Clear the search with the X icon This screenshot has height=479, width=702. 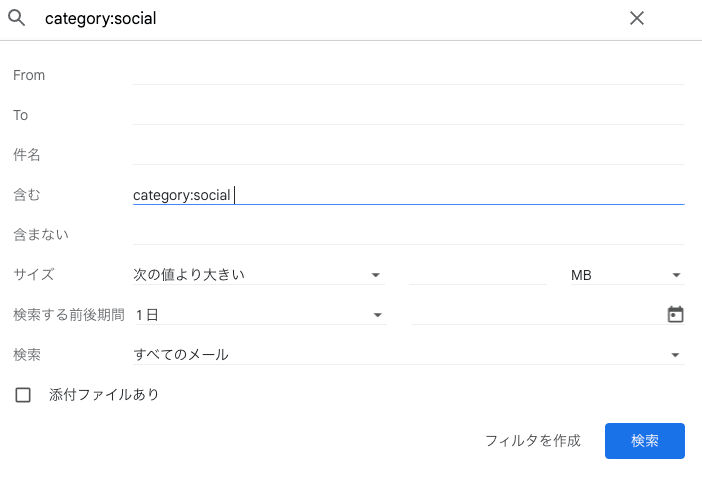[x=637, y=18]
